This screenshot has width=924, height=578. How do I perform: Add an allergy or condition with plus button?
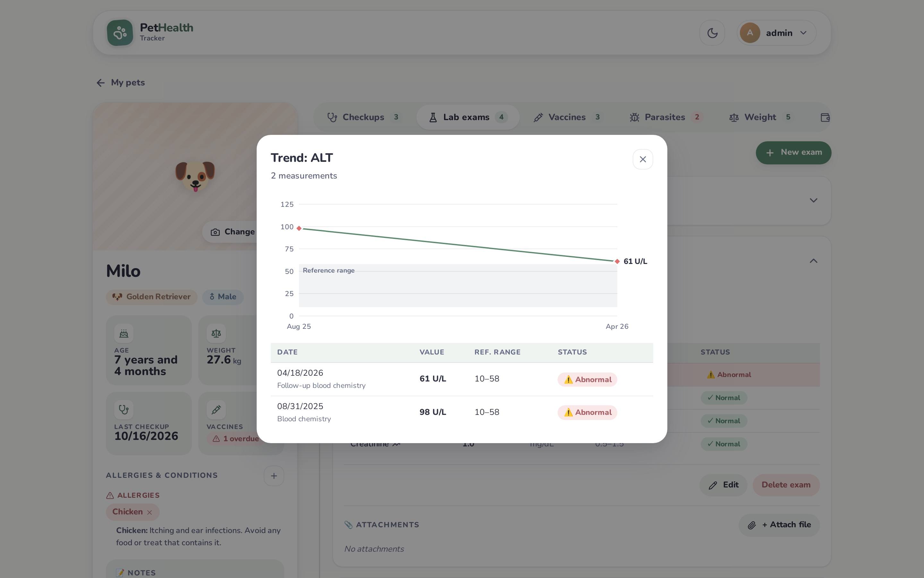[274, 476]
